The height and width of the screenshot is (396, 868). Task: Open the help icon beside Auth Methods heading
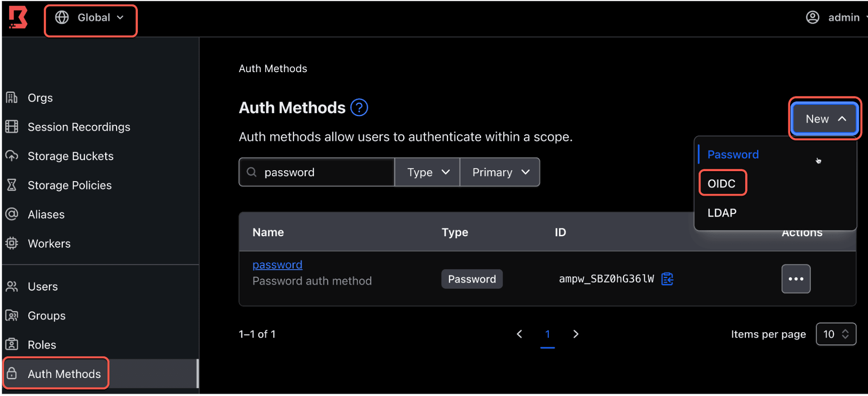click(x=359, y=107)
